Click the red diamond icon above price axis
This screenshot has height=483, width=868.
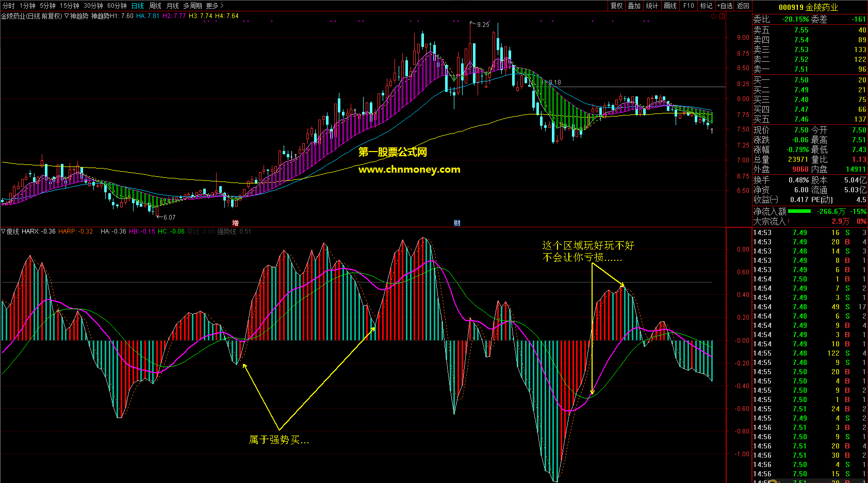(x=714, y=16)
